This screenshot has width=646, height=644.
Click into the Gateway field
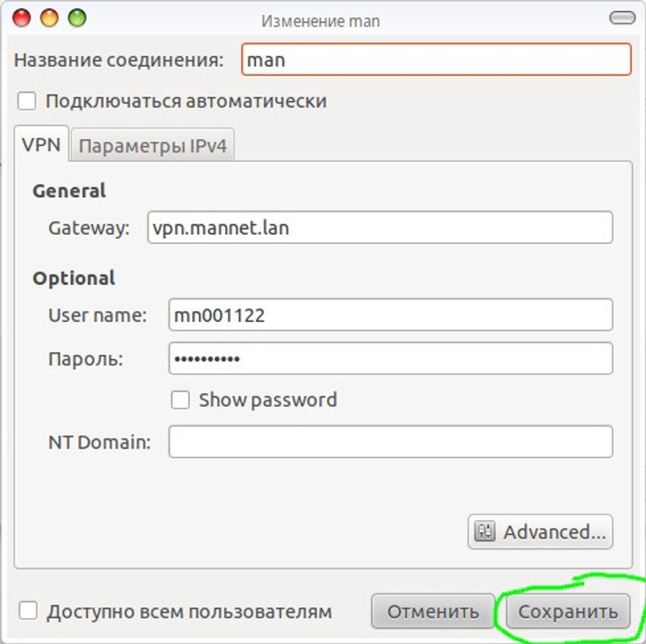coord(380,228)
